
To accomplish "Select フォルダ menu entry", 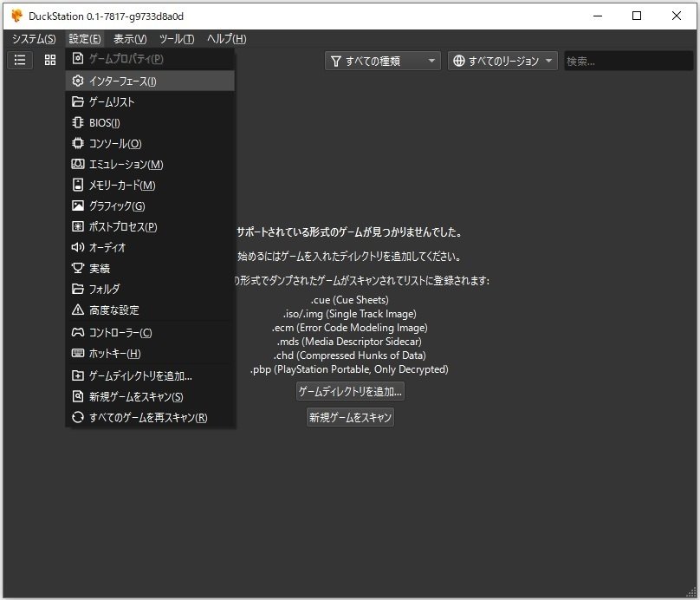I will coord(150,289).
